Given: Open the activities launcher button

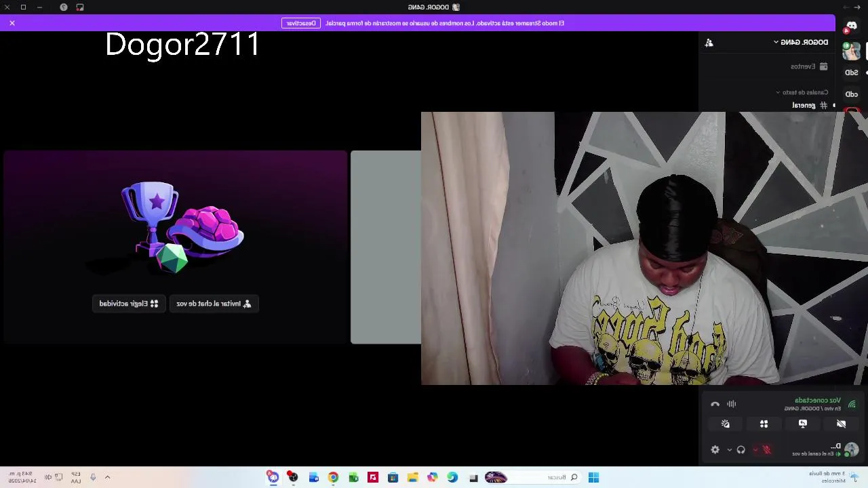Looking at the screenshot, I should 764,424.
